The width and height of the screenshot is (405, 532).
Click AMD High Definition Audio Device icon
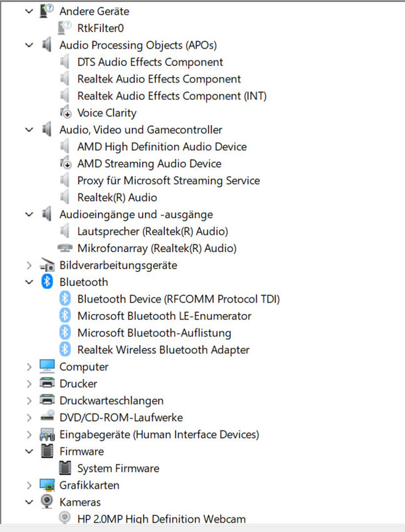click(x=65, y=146)
